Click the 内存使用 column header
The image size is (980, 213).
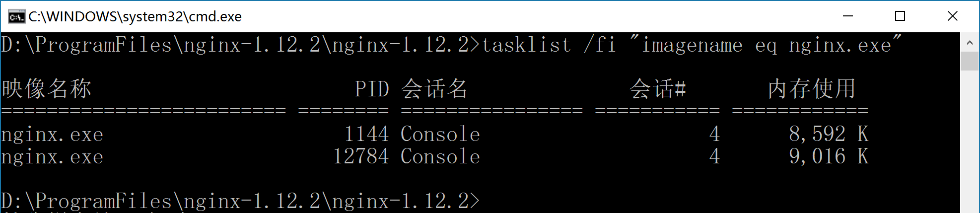tap(812, 89)
